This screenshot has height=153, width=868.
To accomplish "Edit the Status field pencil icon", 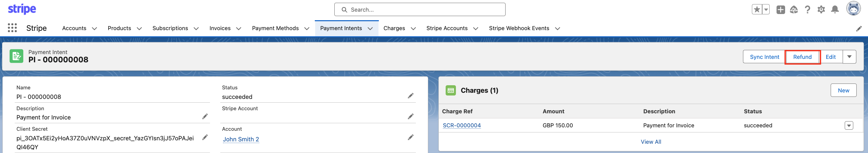I will coord(411,96).
